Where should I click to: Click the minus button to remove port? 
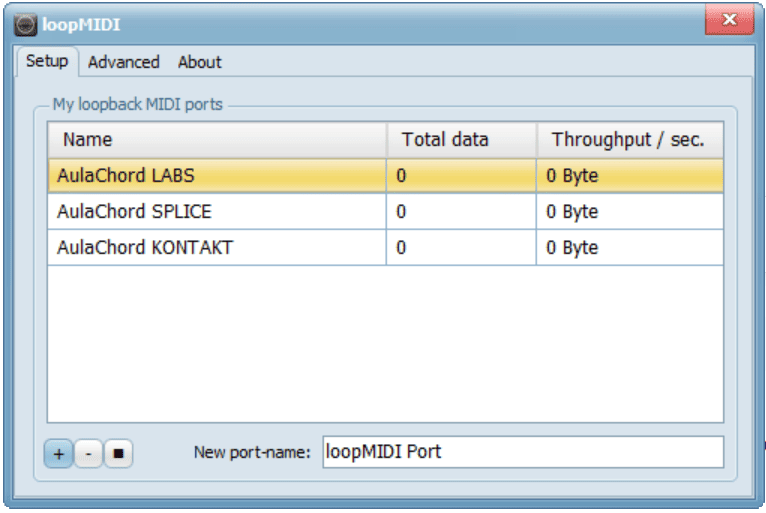tap(88, 454)
